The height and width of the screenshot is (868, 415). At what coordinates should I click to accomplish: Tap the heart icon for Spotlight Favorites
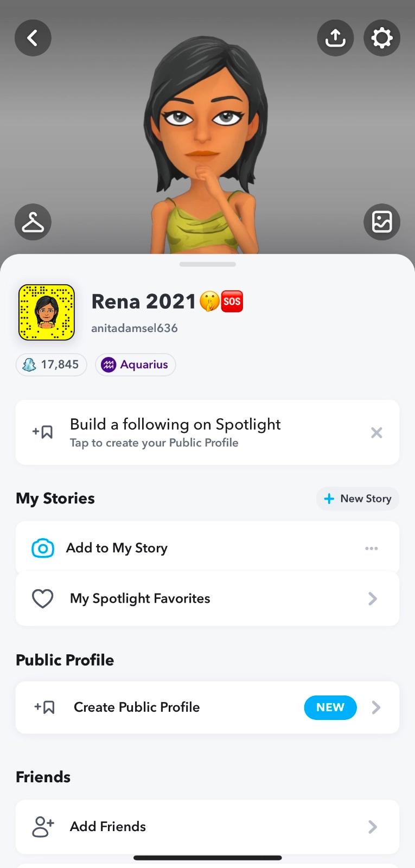(43, 598)
